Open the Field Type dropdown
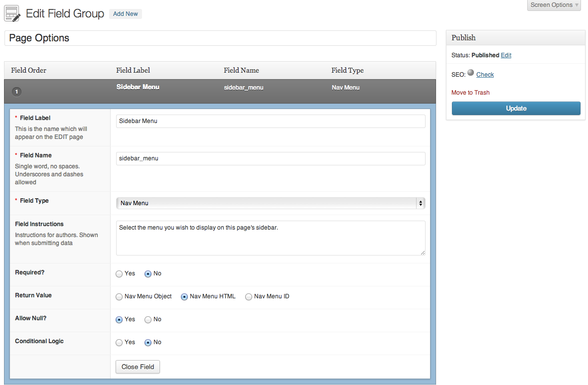 coord(271,203)
